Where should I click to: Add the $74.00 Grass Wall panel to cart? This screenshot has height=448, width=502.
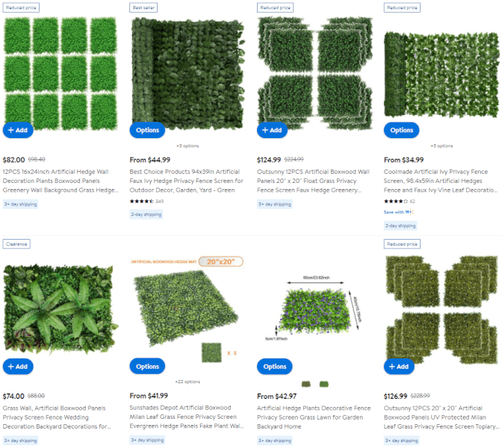point(18,367)
